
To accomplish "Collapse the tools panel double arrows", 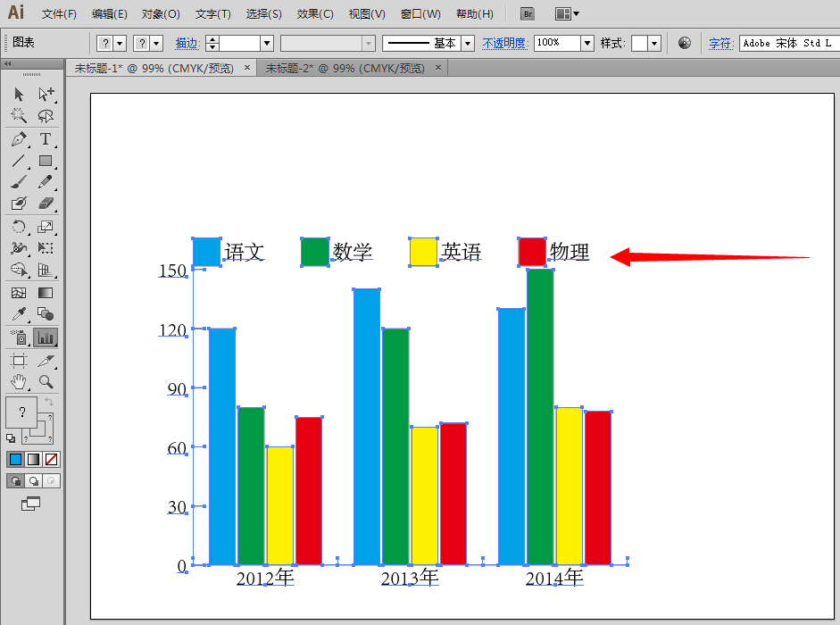I will coord(7,63).
